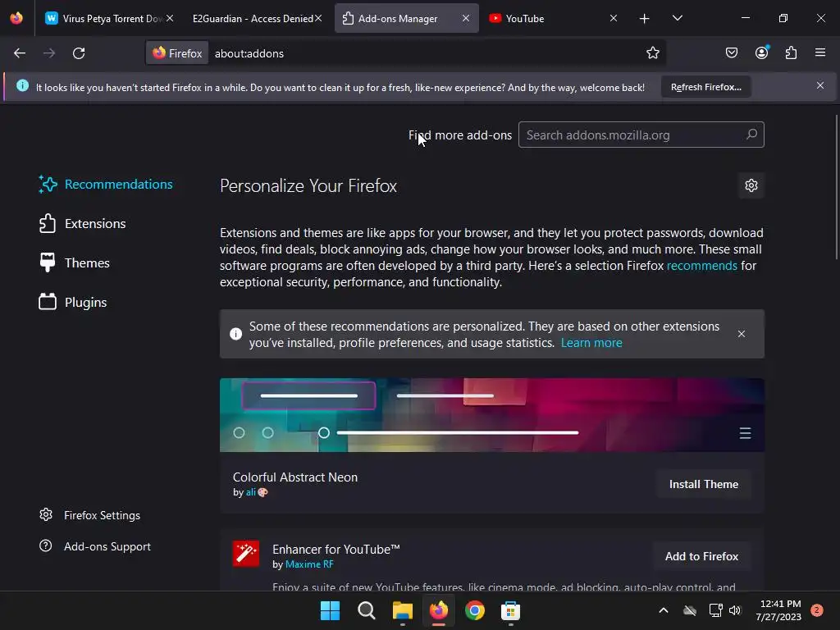The image size is (840, 630).
Task: Open the Firefox account icon
Action: pyautogui.click(x=761, y=53)
